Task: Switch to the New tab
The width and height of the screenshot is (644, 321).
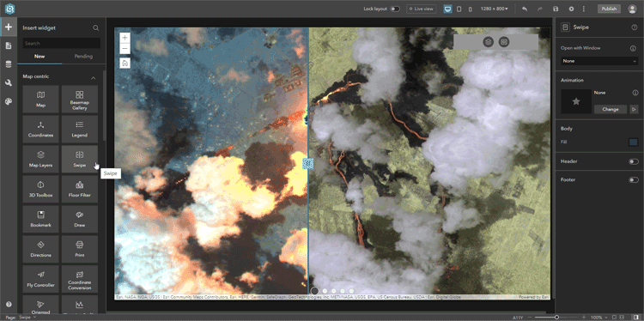Action: pyautogui.click(x=39, y=57)
